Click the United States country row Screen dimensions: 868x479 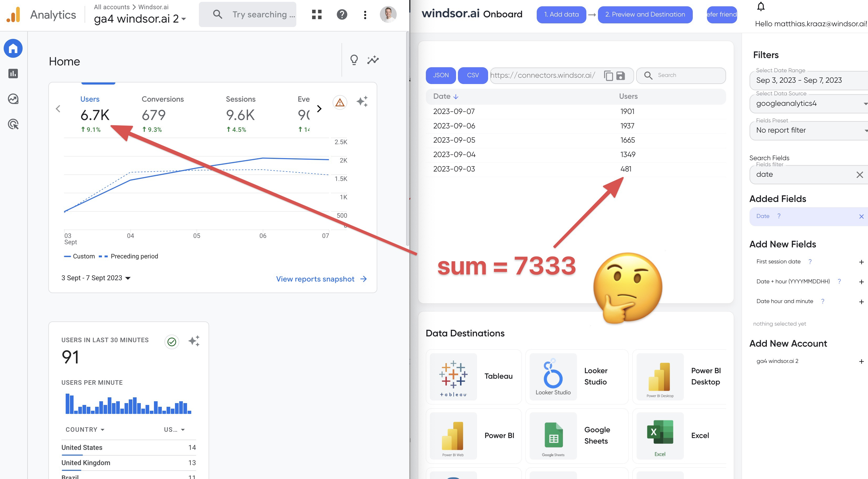coord(128,448)
